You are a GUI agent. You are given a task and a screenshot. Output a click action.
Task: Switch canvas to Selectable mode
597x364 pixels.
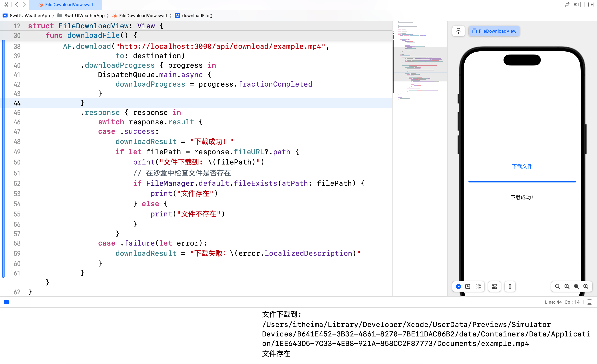click(468, 286)
